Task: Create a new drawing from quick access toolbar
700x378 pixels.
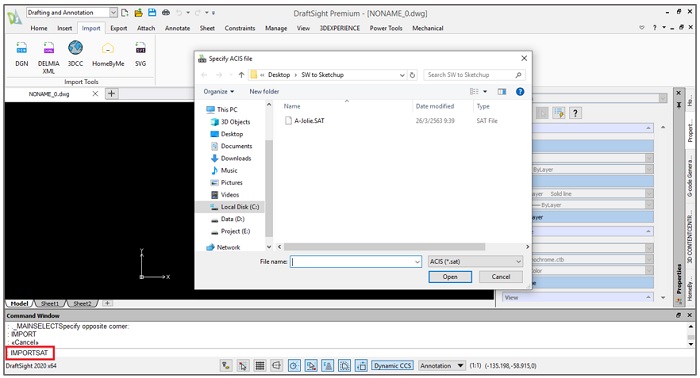Action: point(125,12)
